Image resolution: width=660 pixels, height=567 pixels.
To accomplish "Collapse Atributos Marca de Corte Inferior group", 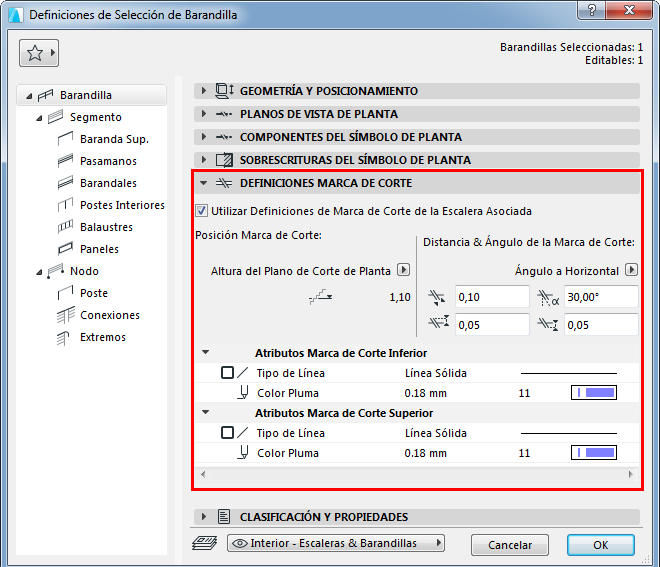I will coord(206,352).
